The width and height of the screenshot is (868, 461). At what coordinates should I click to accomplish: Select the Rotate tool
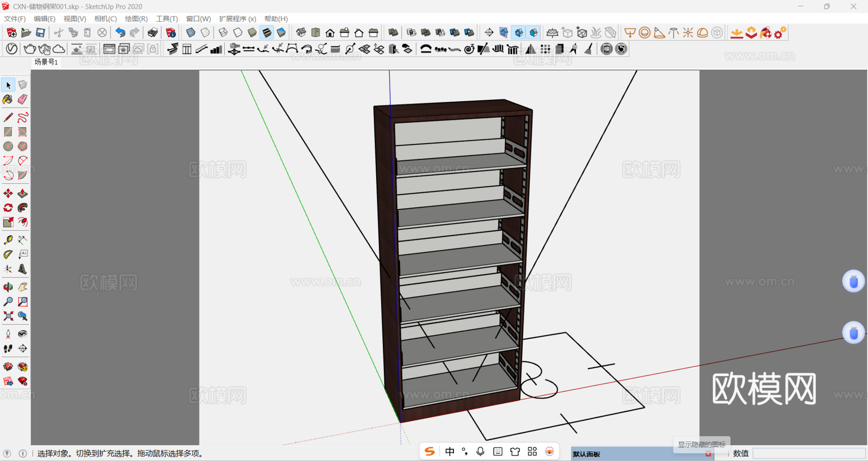tap(8, 208)
